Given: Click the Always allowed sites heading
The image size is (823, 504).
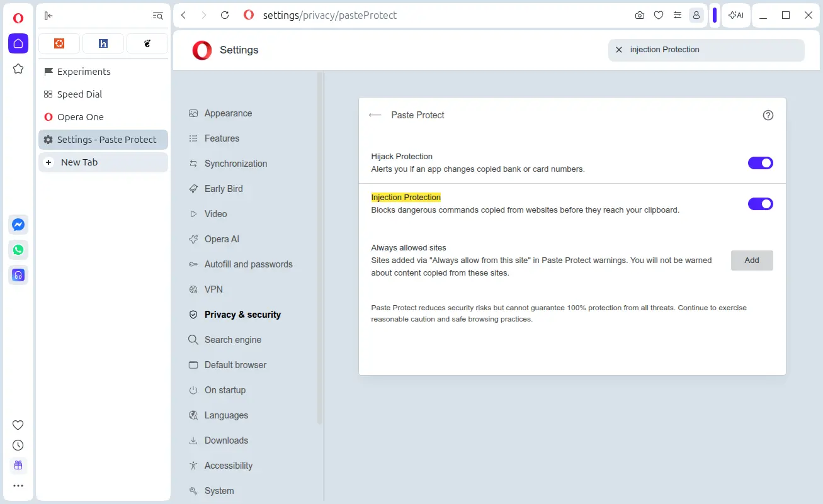Looking at the screenshot, I should point(409,248).
